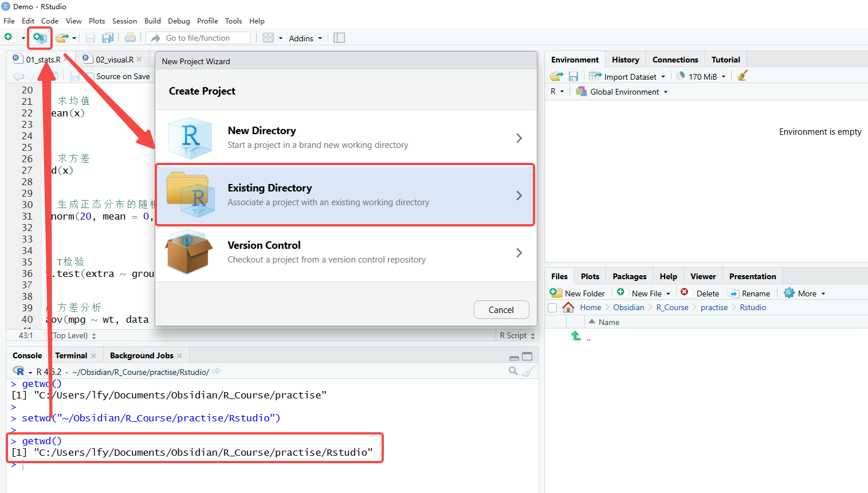Switch to the Packages tab
The width and height of the screenshot is (868, 493).
(629, 276)
